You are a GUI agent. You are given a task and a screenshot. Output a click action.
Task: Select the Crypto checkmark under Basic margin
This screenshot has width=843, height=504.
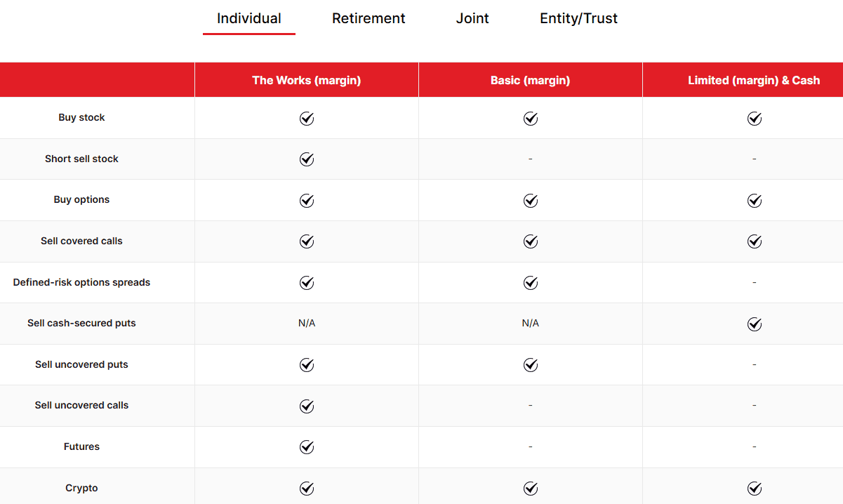pyautogui.click(x=530, y=488)
